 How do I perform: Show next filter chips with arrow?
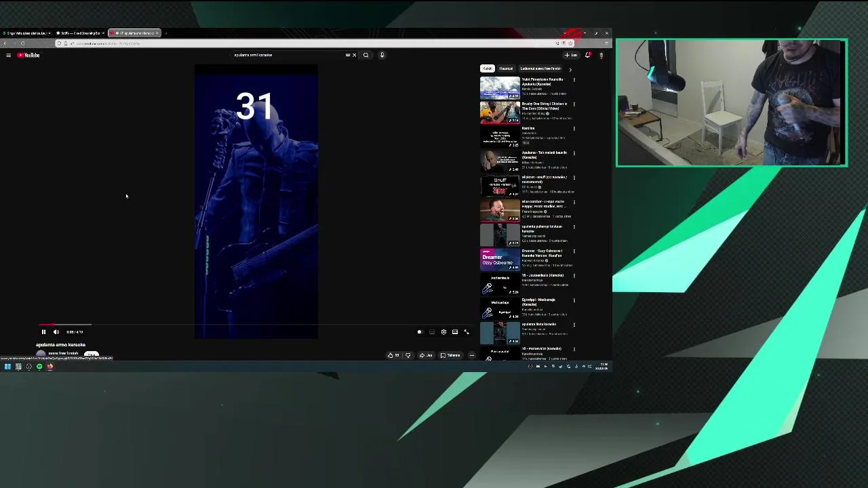tap(570, 69)
